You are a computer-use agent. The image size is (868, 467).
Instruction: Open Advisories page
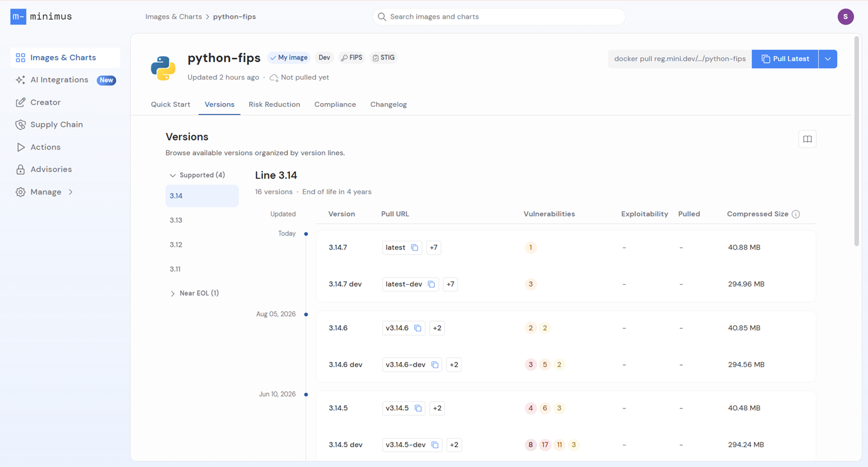tap(65, 170)
